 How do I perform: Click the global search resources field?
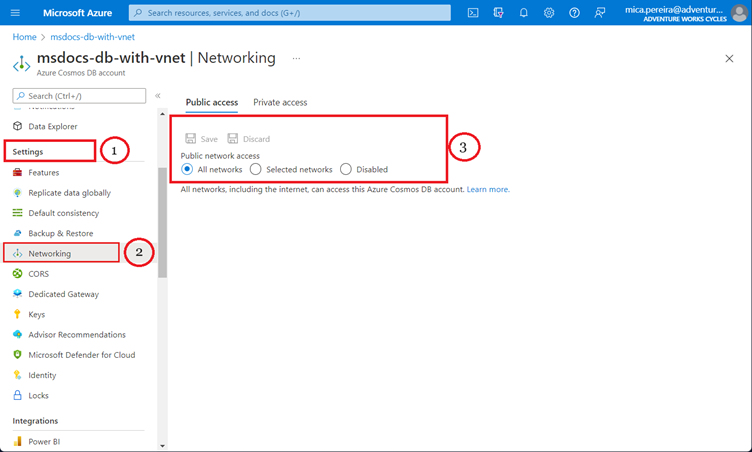point(290,13)
